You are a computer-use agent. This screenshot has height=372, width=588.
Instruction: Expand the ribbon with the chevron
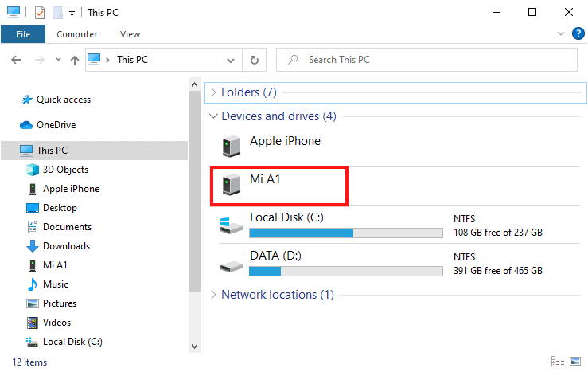point(561,33)
